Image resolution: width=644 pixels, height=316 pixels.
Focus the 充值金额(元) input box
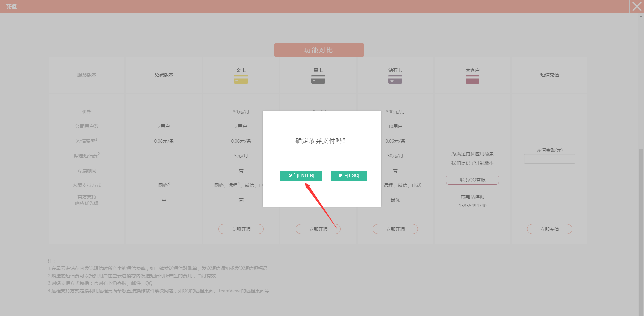coord(549,159)
